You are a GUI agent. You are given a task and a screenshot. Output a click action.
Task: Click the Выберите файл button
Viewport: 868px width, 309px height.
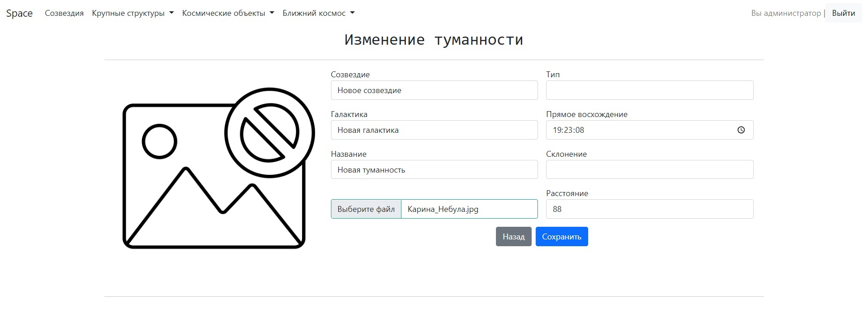coord(366,209)
